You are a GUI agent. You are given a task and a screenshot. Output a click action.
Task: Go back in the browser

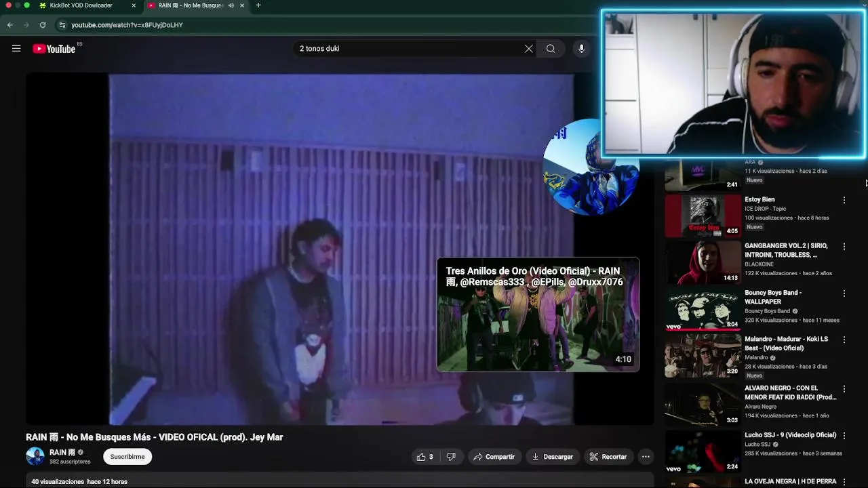10,25
